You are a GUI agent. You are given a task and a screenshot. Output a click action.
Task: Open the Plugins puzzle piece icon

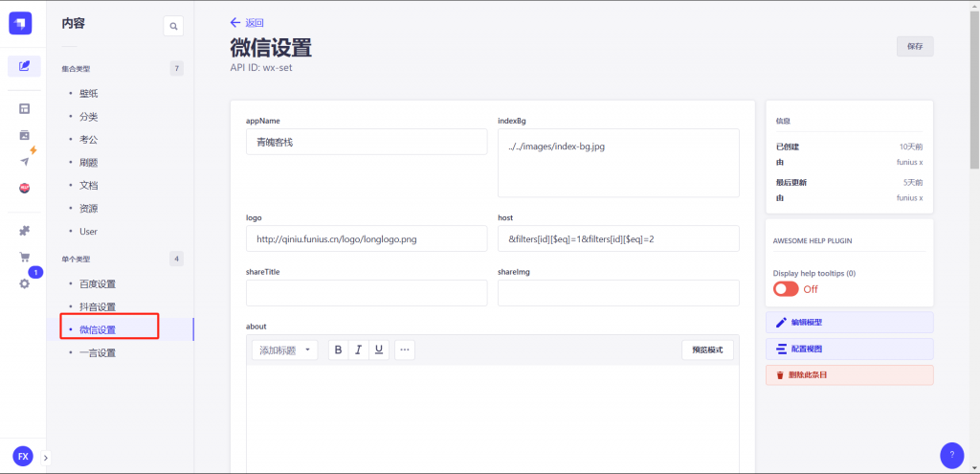tap(24, 231)
